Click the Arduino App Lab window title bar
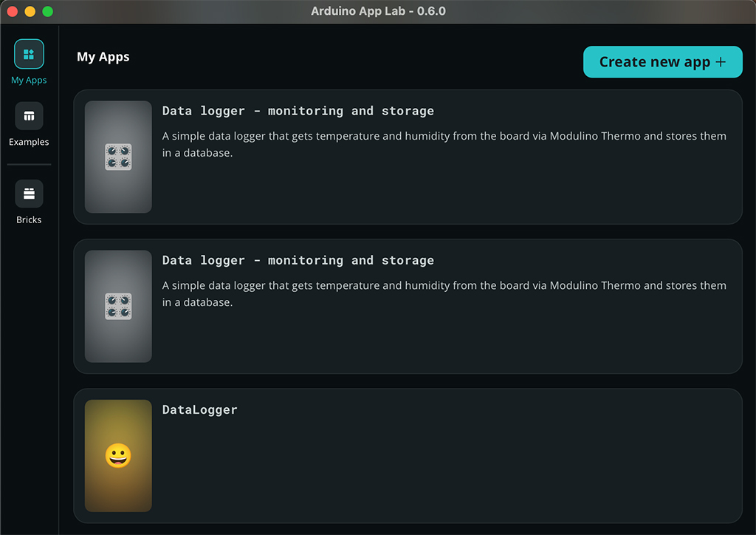Image resolution: width=756 pixels, height=535 pixels. coord(378,11)
